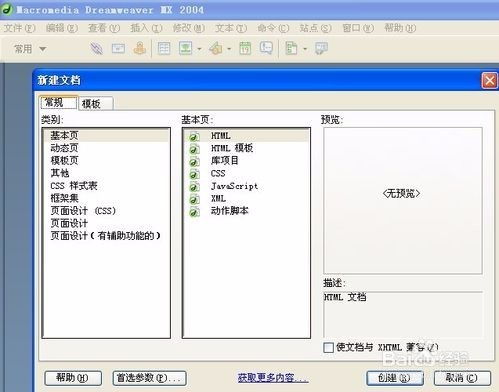Viewport: 499px width, 392px height.
Task: Select the HTML 模板 page type
Action: click(247, 148)
